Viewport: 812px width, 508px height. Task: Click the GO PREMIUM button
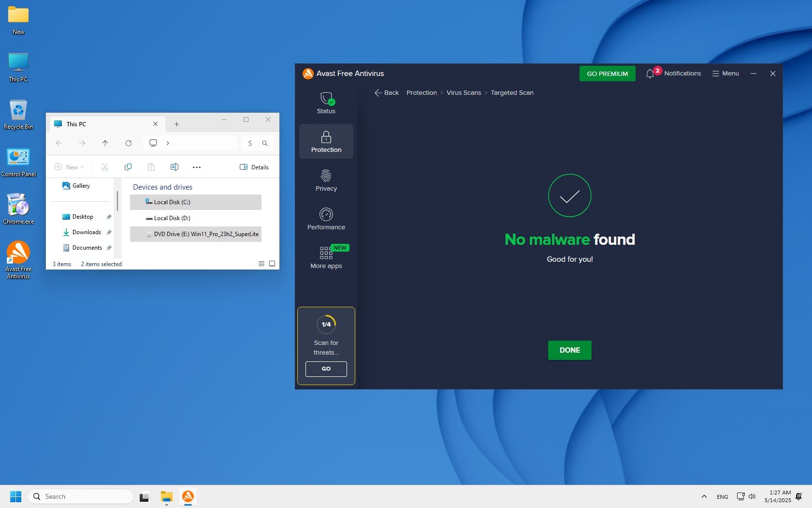click(x=608, y=74)
